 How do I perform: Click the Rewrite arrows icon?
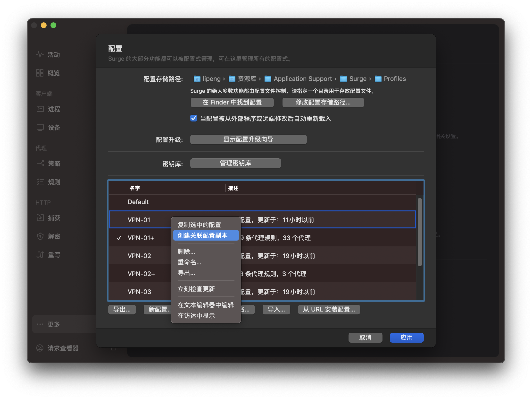[40, 255]
